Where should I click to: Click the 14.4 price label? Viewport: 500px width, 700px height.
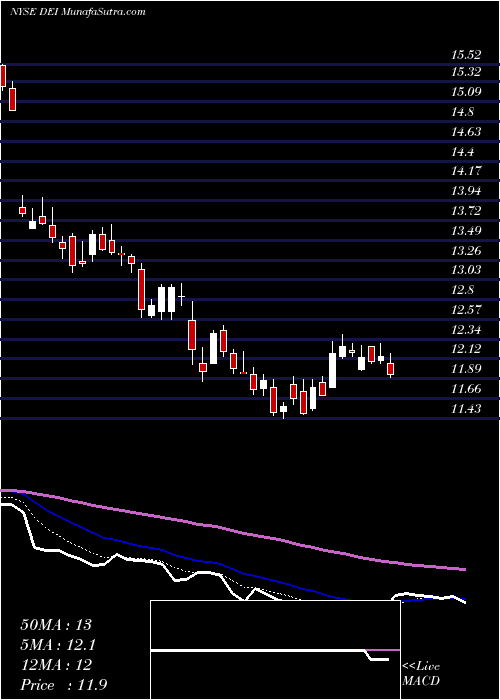point(462,152)
